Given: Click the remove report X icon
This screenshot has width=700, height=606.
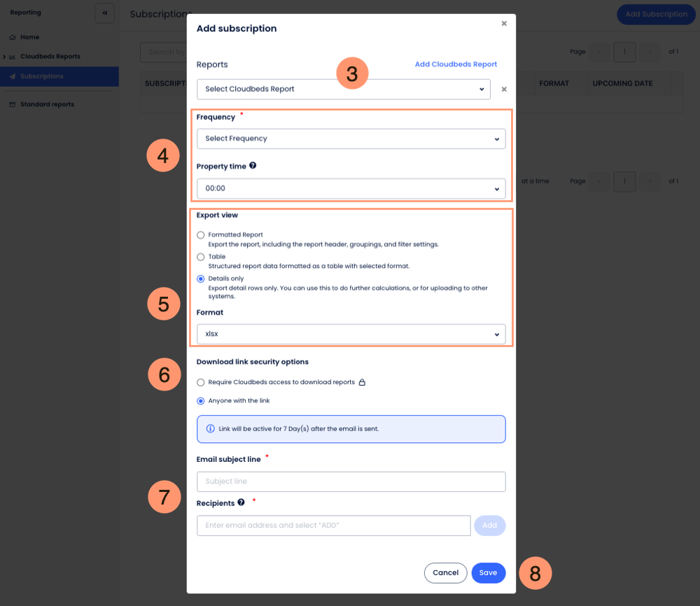Looking at the screenshot, I should coord(504,90).
